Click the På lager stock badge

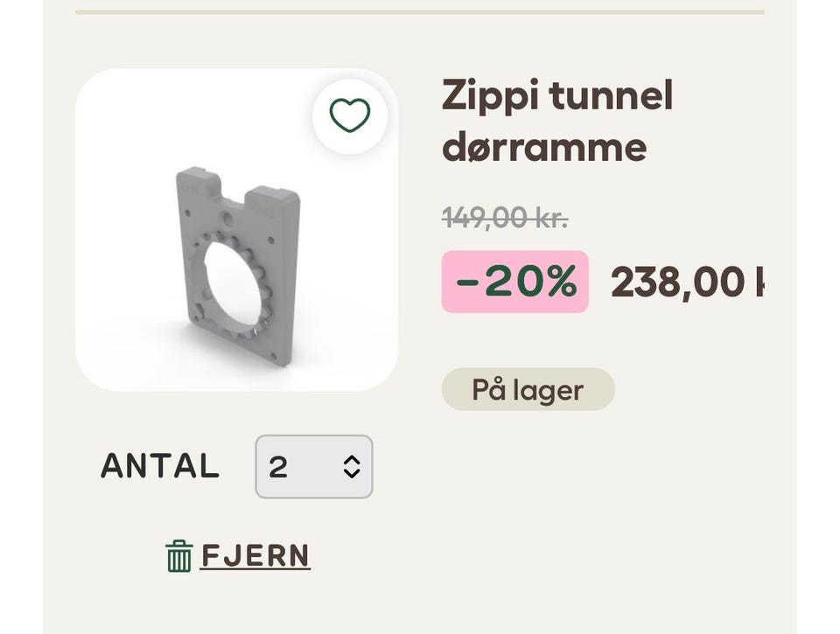[528, 390]
